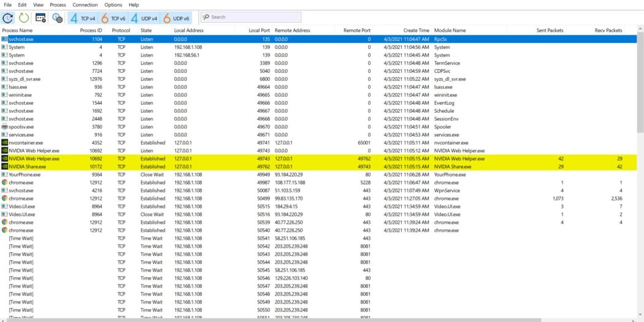Select Time Wait row with local port 50546
The height and width of the screenshot is (322, 644).
pyautogui.click(x=318, y=278)
